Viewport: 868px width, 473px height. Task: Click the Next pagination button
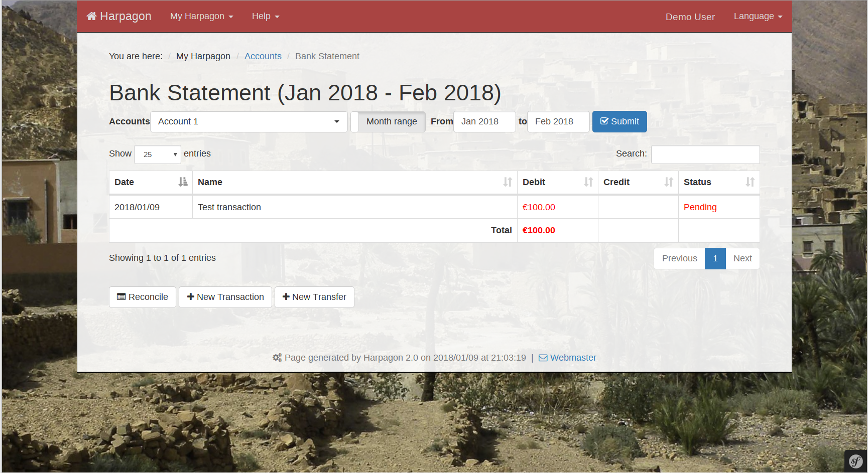pyautogui.click(x=742, y=258)
